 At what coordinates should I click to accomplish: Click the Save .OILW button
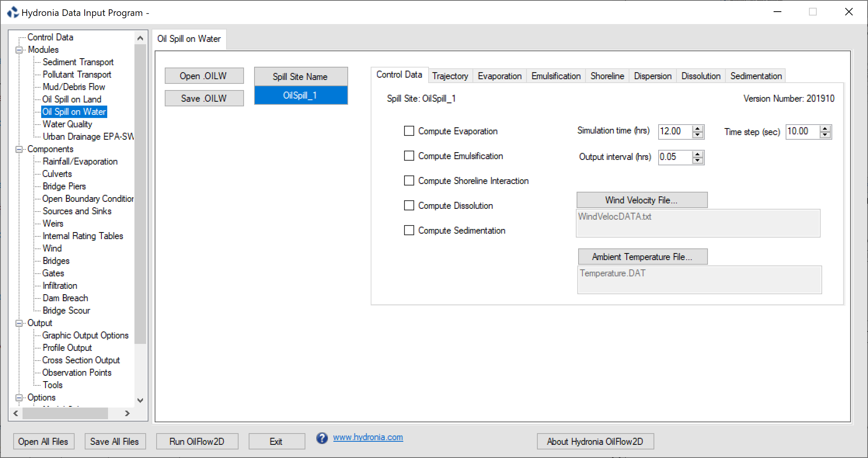coord(204,98)
